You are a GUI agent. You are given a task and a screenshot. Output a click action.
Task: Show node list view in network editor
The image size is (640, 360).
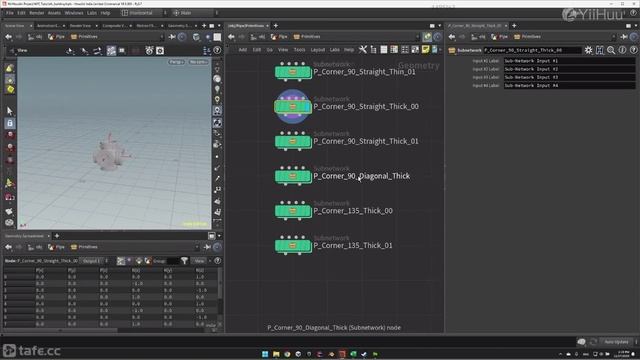pyautogui.click(x=384, y=49)
